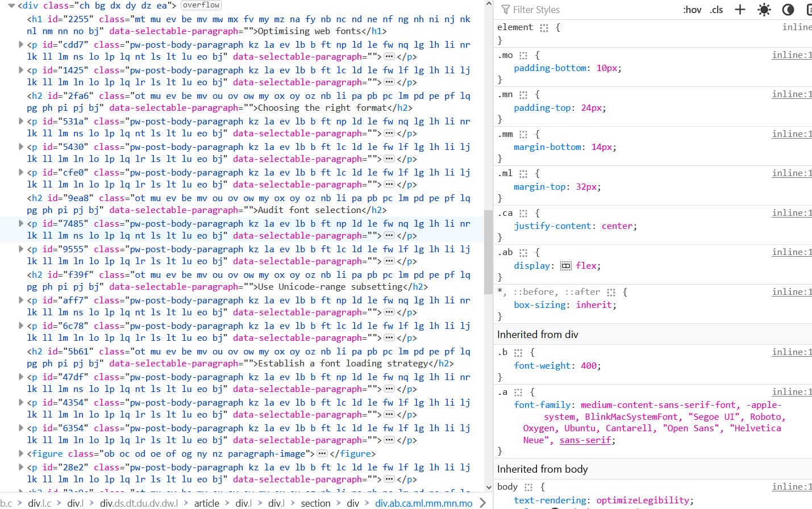Viewport: 812px width, 509px height.
Task: Toggle the overflow badge on the ch div
Action: click(x=201, y=5)
